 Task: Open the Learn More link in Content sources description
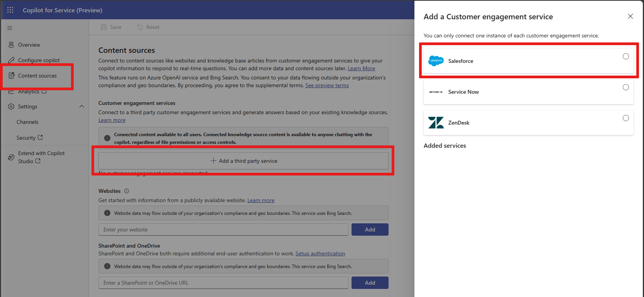point(362,68)
